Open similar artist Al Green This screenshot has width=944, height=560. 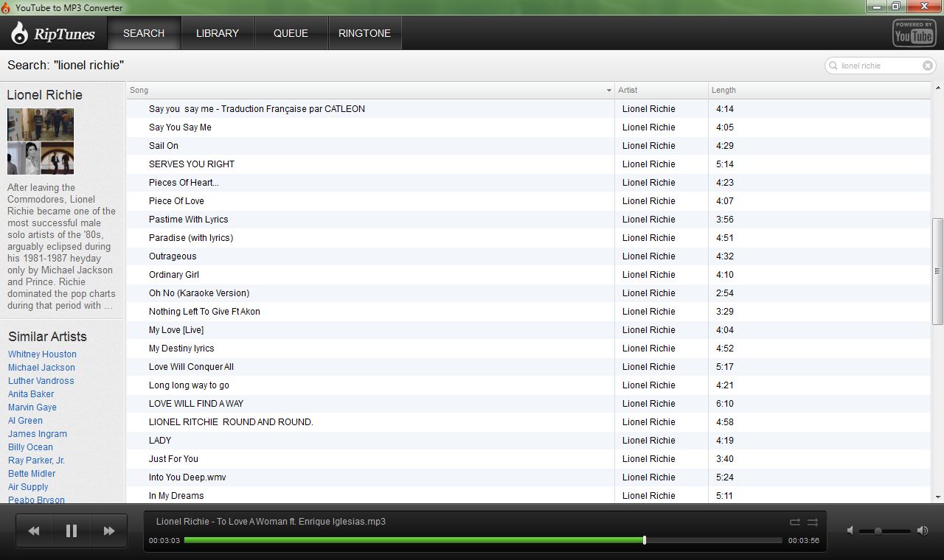coord(25,421)
